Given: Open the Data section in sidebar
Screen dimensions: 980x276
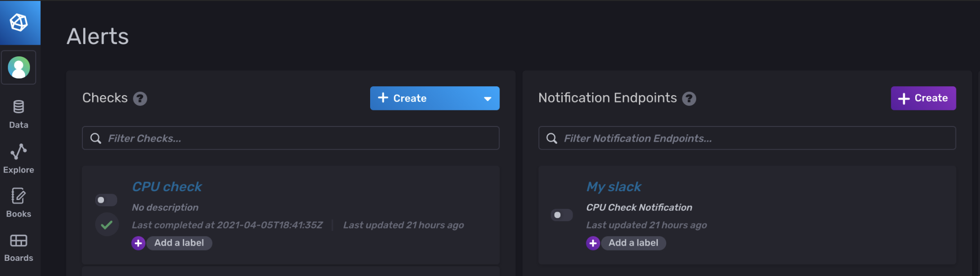Looking at the screenshot, I should [19, 114].
